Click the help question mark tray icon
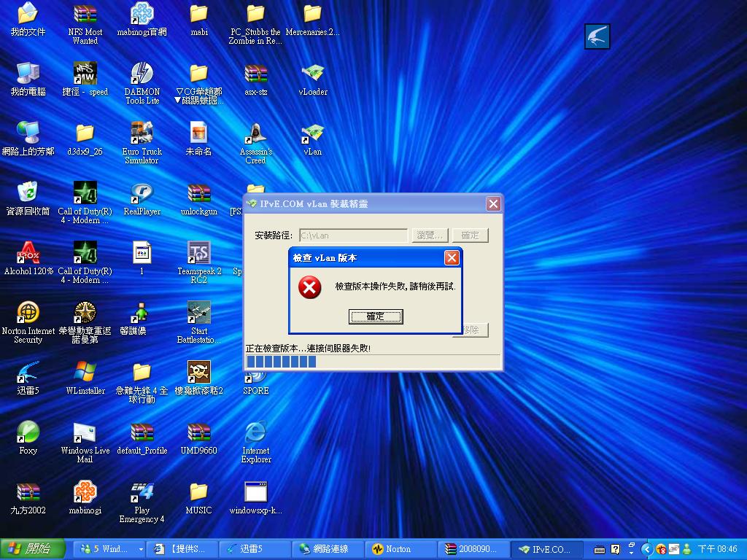This screenshot has height=560, width=747. (x=615, y=549)
